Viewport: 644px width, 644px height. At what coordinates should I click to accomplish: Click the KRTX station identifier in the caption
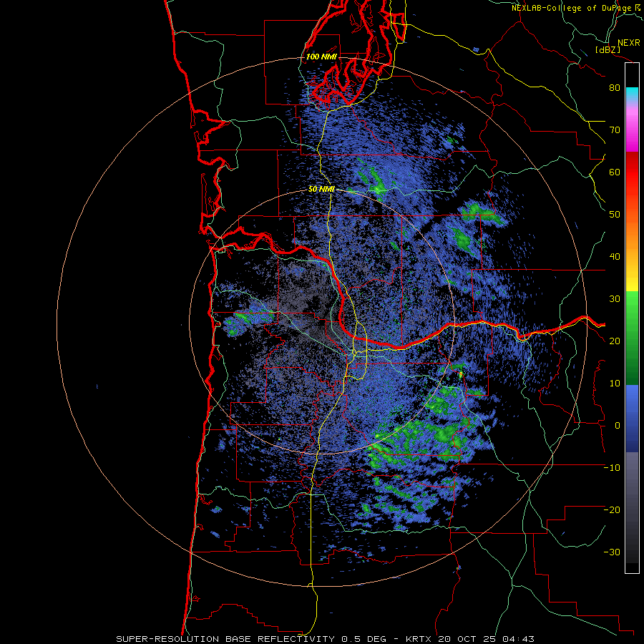coord(419,639)
